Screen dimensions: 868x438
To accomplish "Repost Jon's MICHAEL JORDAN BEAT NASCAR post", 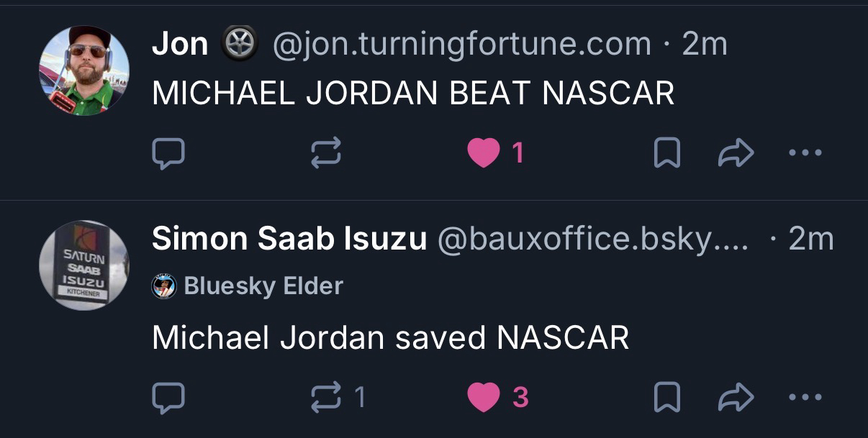I will click(x=325, y=152).
